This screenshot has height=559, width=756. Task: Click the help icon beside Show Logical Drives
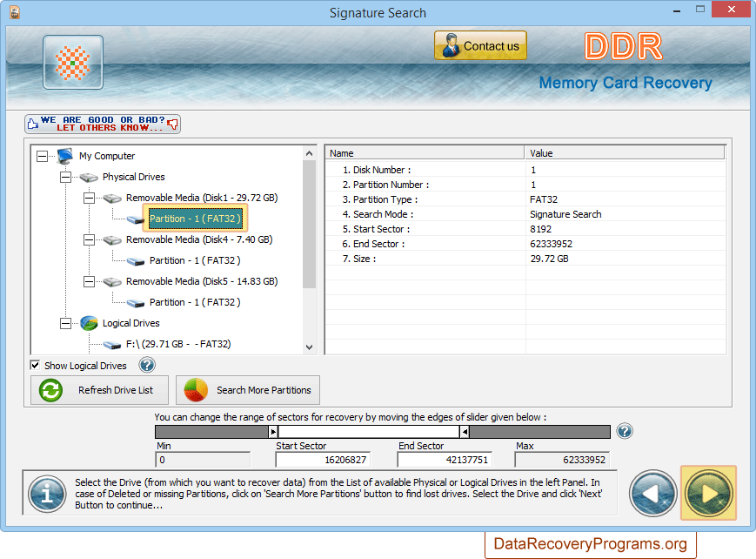point(147,365)
